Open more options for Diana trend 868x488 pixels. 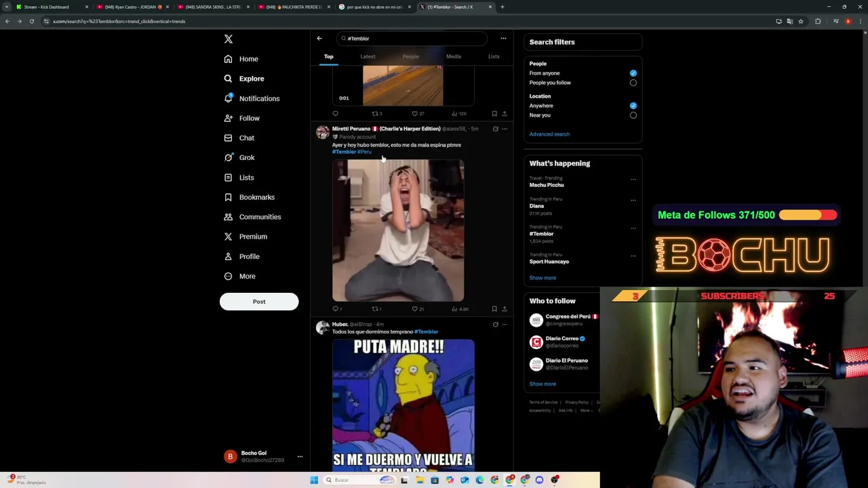[x=633, y=201]
